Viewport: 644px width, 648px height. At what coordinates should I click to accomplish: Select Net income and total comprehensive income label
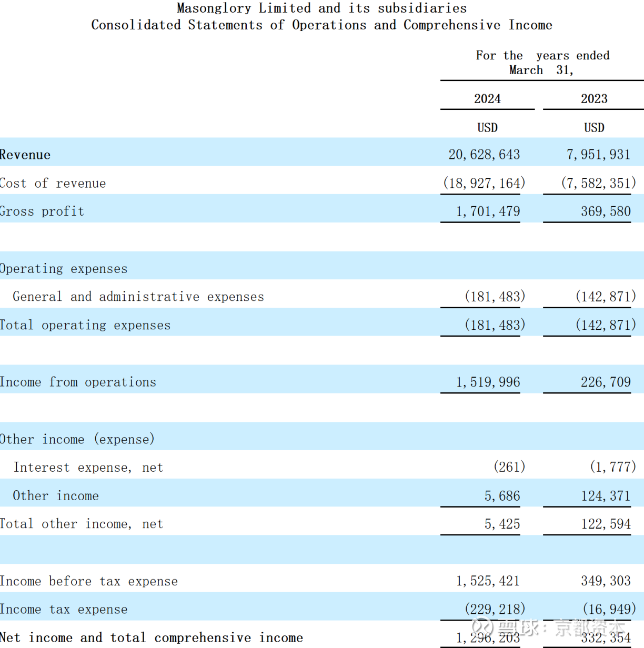152,638
